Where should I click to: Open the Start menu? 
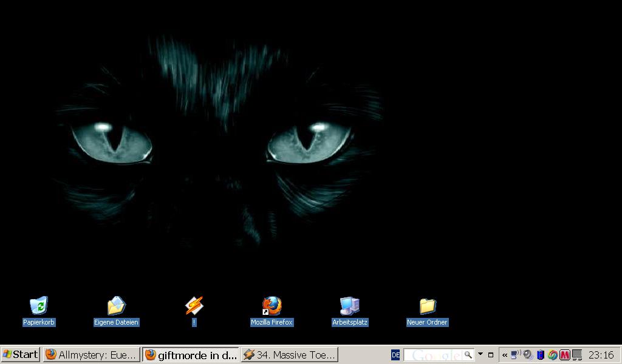click(21, 355)
